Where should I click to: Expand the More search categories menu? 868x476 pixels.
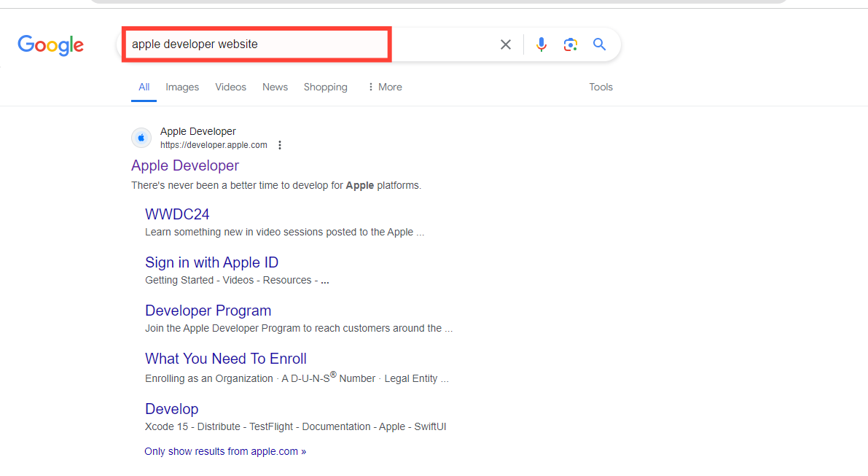(x=385, y=87)
